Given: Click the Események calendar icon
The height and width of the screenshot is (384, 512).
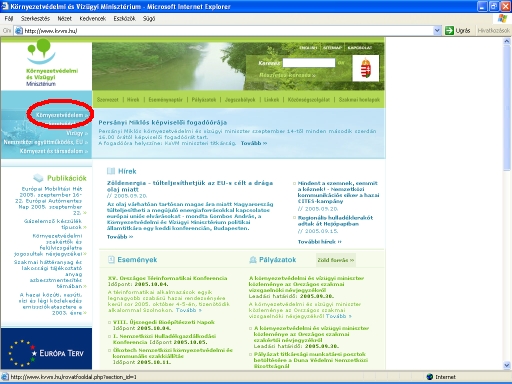Looking at the screenshot, I should coord(111,259).
